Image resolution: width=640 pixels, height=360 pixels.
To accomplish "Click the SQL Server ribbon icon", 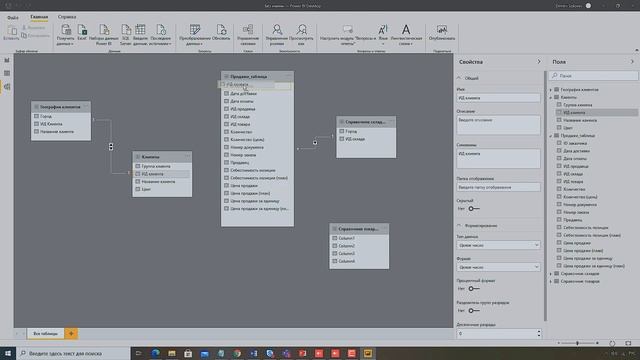I will pyautogui.click(x=126, y=34).
